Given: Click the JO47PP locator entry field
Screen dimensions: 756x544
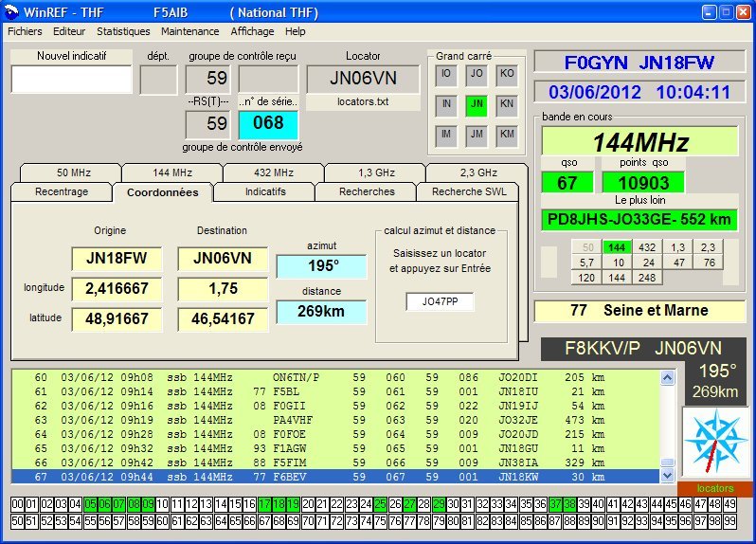Looking at the screenshot, I should 440,302.
